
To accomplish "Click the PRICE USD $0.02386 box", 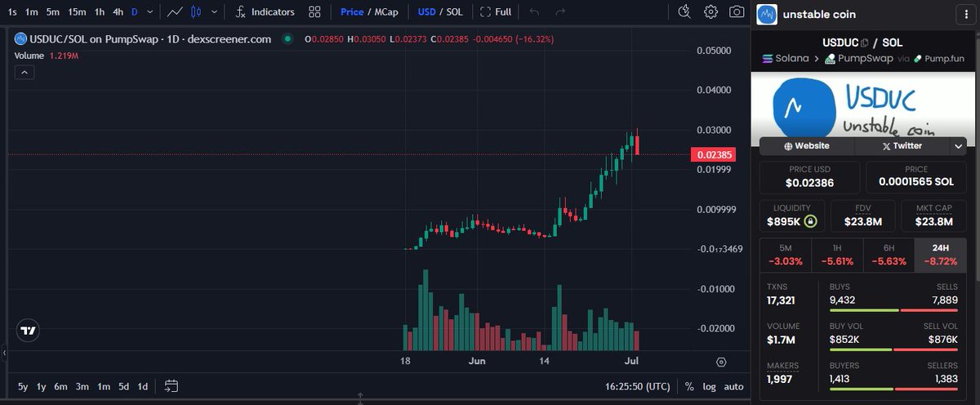I will [x=810, y=176].
